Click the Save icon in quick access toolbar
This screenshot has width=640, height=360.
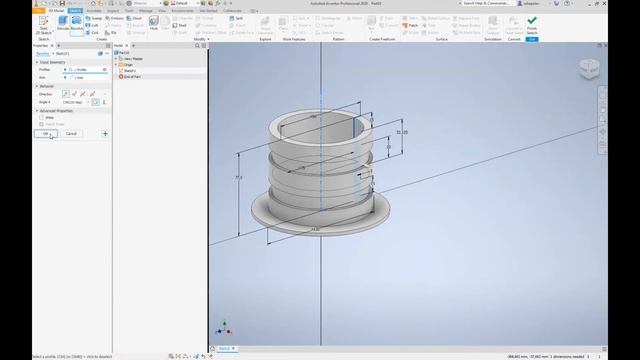pos(62,3)
